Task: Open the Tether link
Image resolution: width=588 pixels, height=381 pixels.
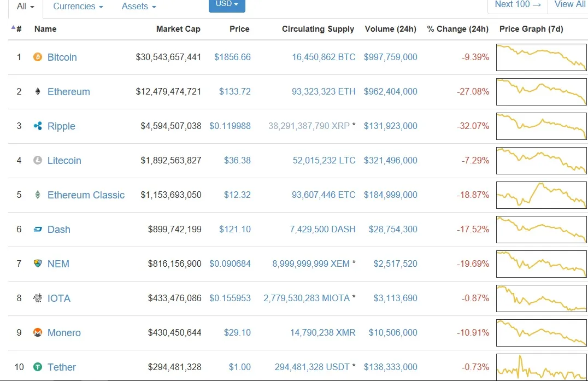Action: [62, 367]
